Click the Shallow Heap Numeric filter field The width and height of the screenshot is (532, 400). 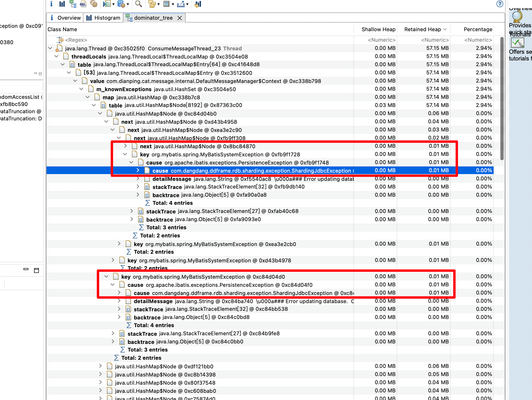pos(375,40)
